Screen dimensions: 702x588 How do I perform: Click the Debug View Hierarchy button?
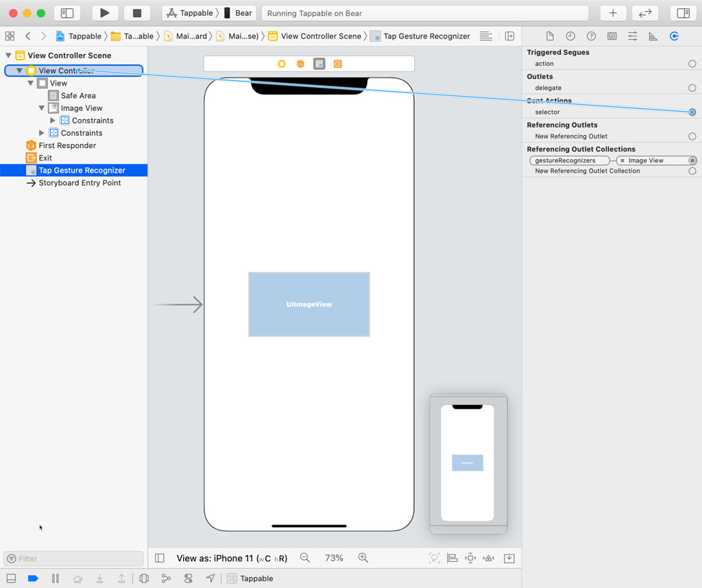point(144,578)
